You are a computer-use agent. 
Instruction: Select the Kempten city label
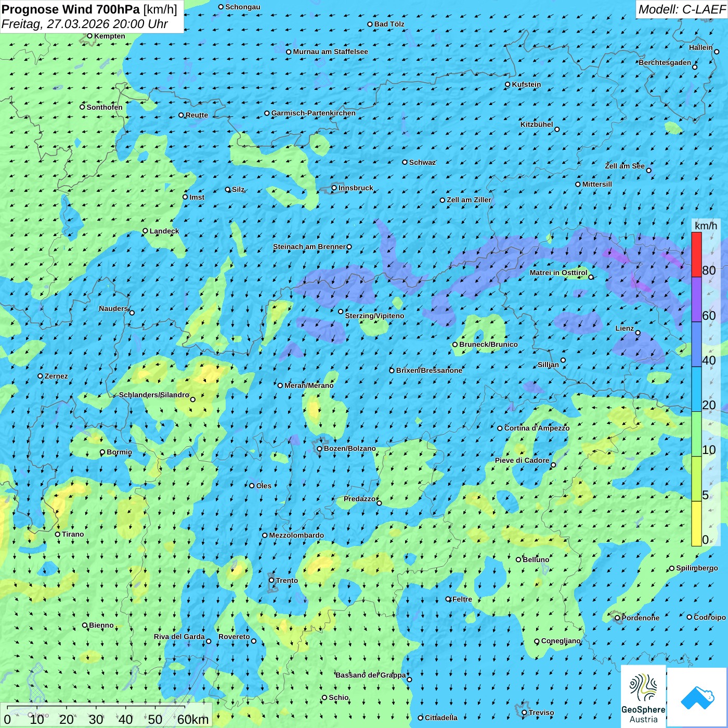pos(110,36)
